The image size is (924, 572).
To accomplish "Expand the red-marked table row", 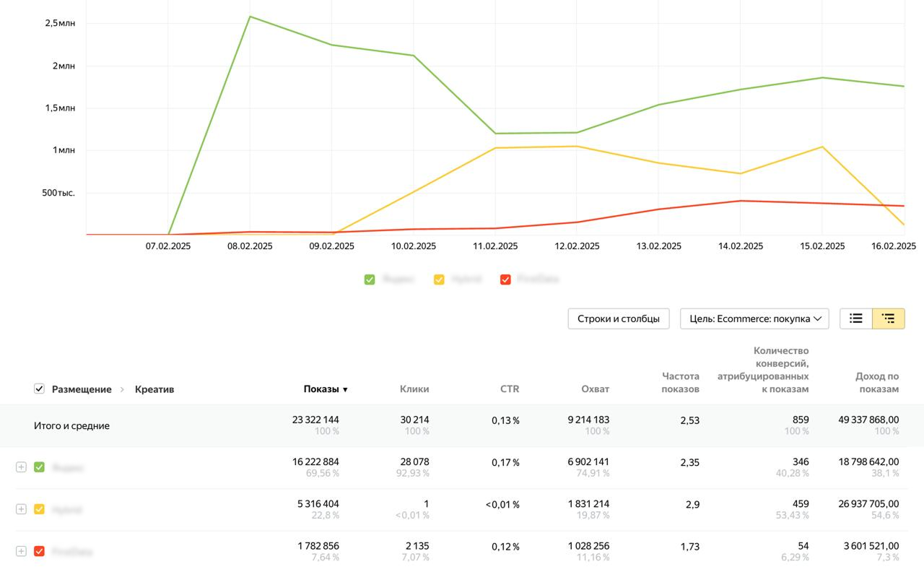I will [x=21, y=551].
